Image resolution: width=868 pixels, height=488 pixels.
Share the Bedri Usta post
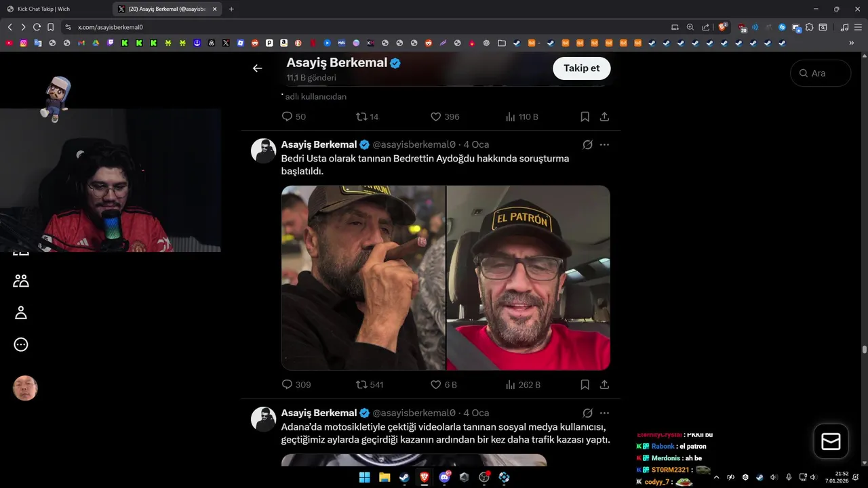[x=604, y=384]
